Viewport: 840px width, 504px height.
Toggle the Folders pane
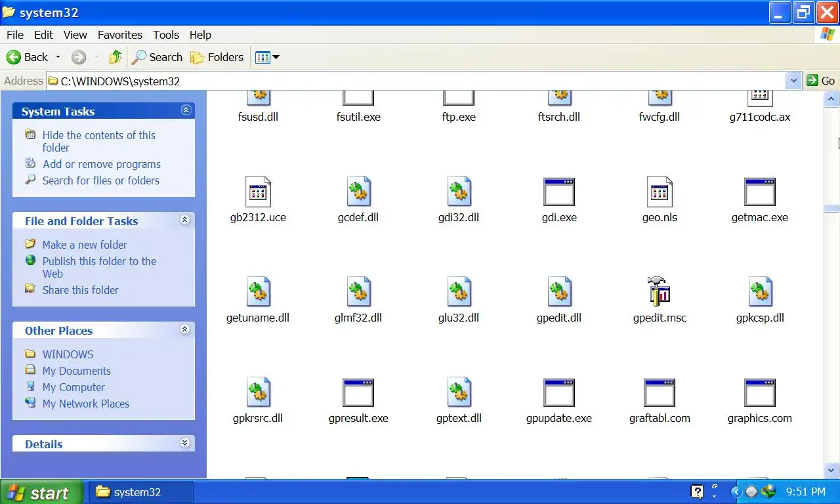(x=217, y=57)
